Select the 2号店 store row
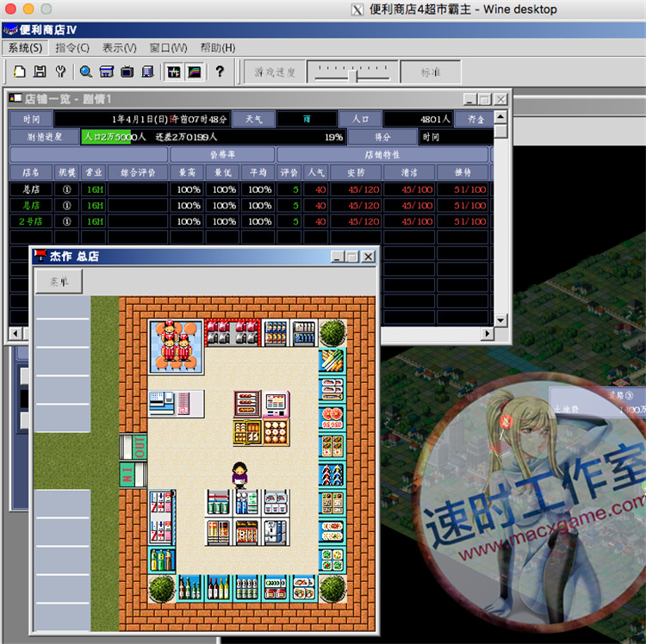The height and width of the screenshot is (644, 646). coord(252,221)
